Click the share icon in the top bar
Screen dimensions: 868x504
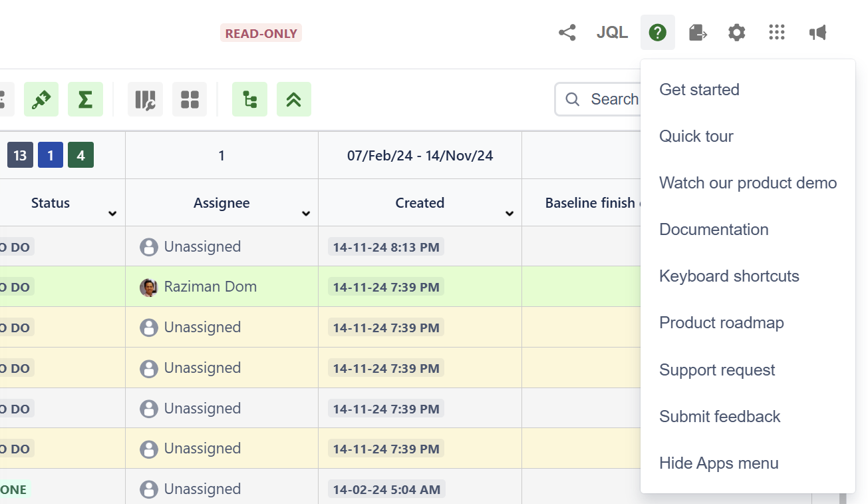(567, 33)
